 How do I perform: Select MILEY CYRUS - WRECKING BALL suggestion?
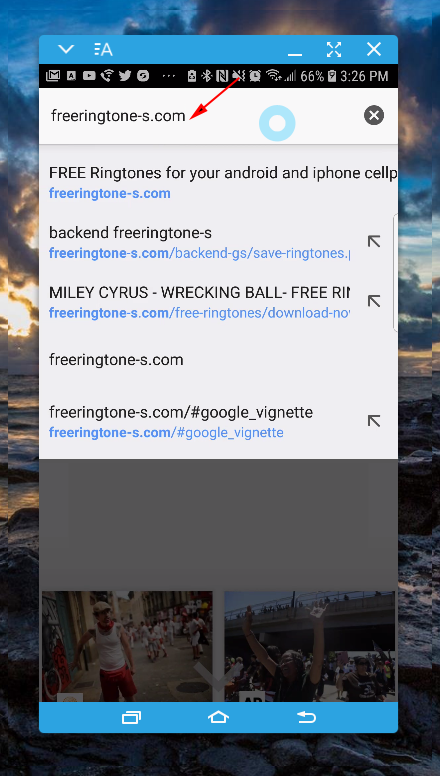pos(199,302)
